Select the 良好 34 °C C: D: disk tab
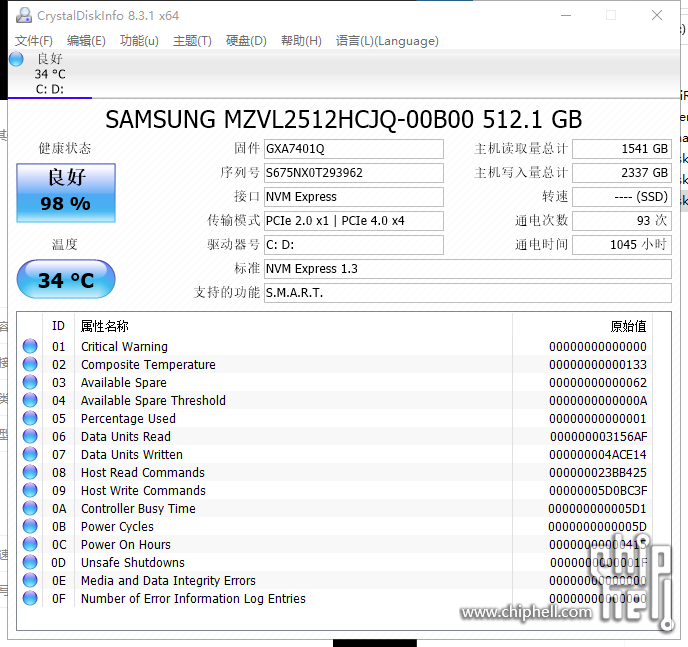The height and width of the screenshot is (647, 688). 50,74
